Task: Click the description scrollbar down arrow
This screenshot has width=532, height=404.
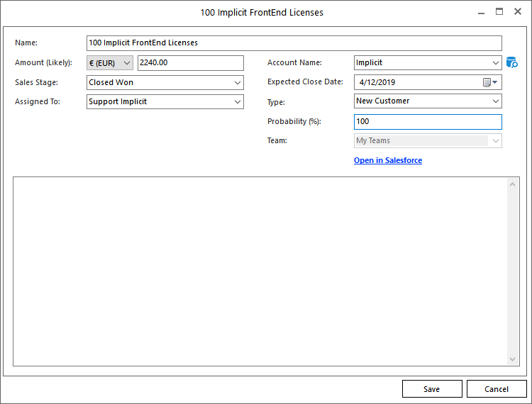Action: pyautogui.click(x=513, y=359)
